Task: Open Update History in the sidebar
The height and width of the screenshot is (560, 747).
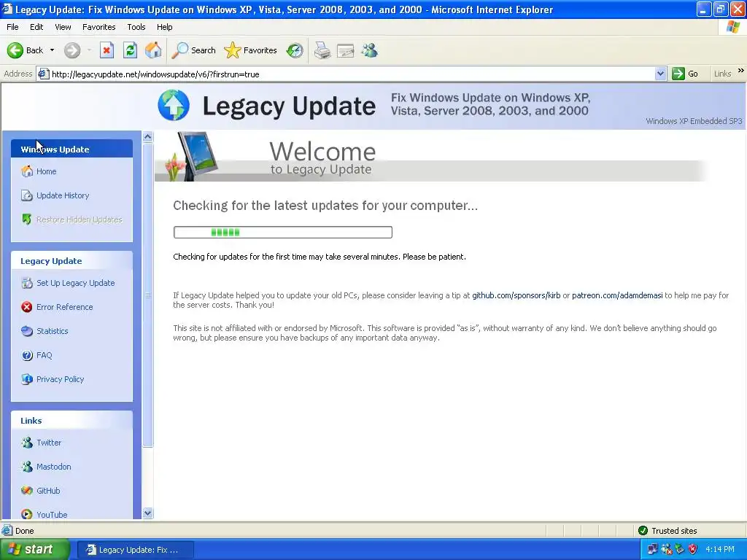Action: pos(63,195)
